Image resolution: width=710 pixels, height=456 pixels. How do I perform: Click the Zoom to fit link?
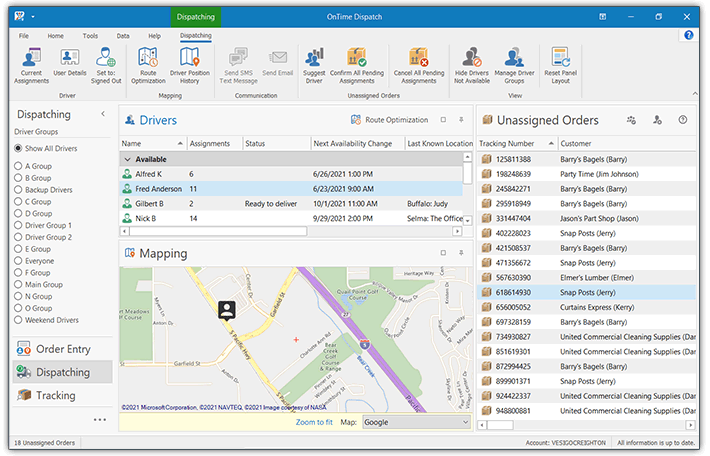point(314,422)
